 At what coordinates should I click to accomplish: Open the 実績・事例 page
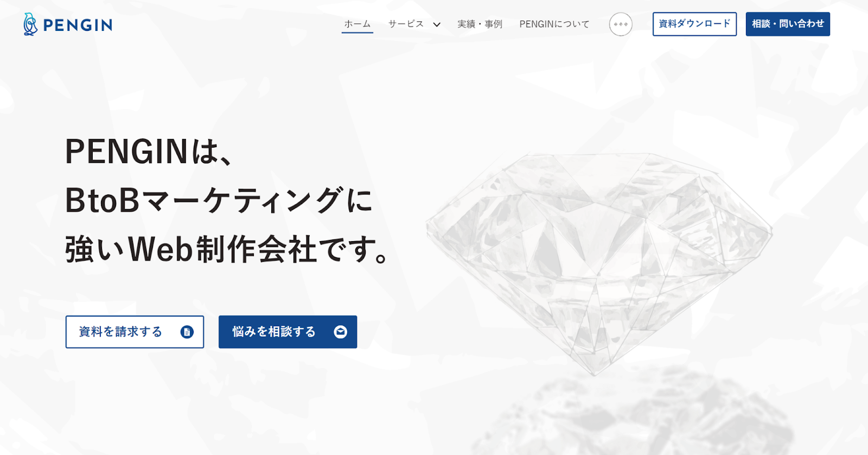click(480, 24)
